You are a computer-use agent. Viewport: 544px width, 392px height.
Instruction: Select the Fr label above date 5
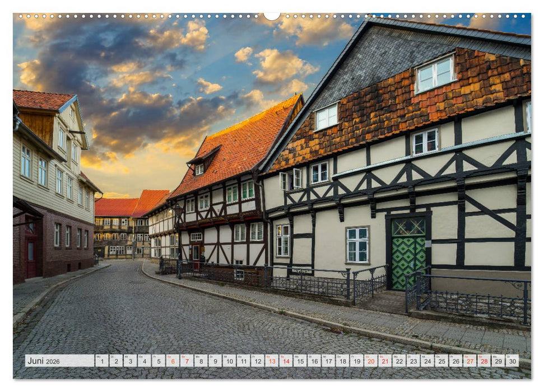click(x=155, y=356)
